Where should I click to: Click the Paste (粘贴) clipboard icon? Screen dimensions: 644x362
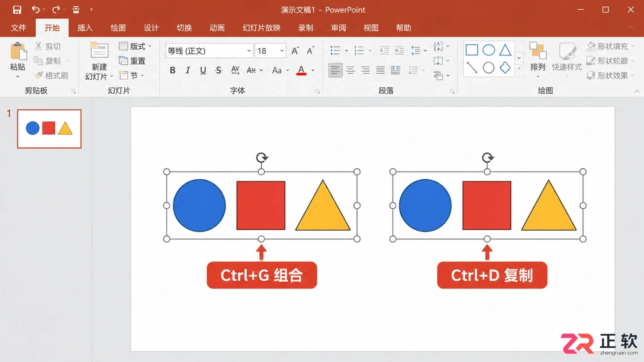pyautogui.click(x=18, y=51)
